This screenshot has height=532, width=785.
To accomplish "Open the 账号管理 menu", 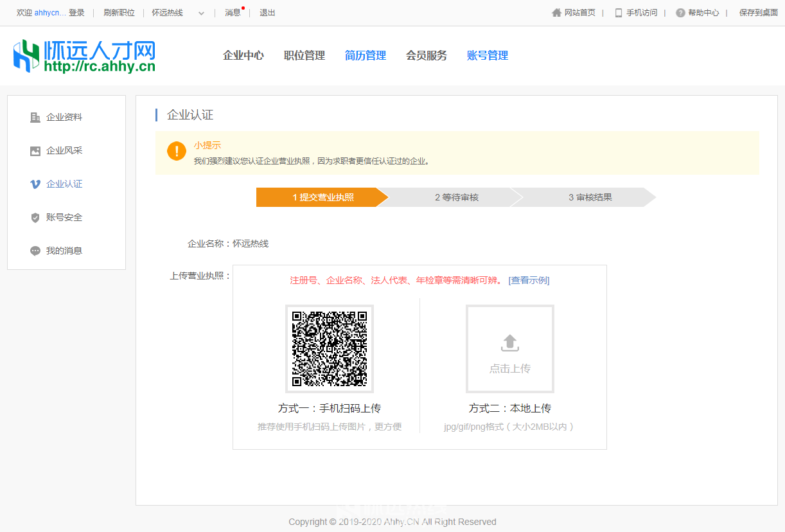I will 488,56.
